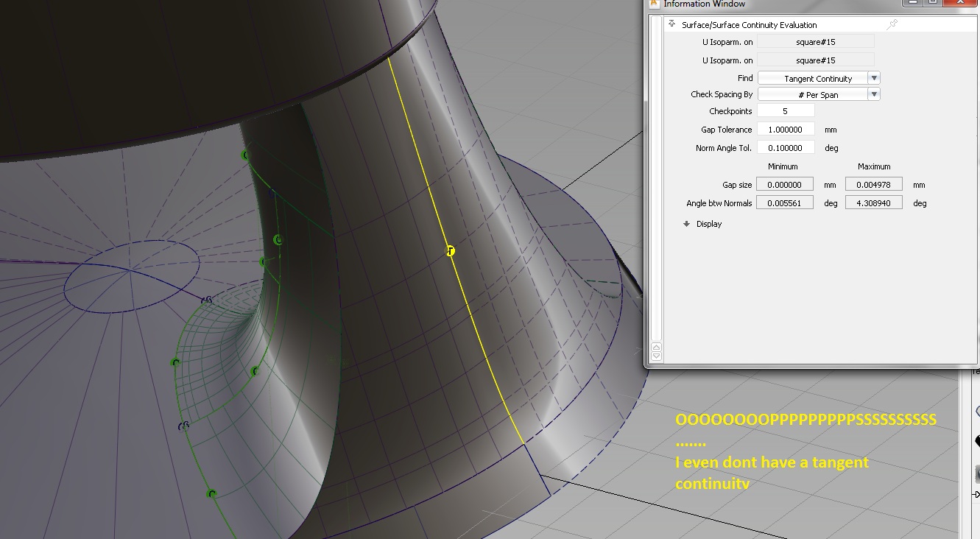Click the black marker tool icon on the right edge
Screen dimensions: 980x539
click(x=976, y=439)
